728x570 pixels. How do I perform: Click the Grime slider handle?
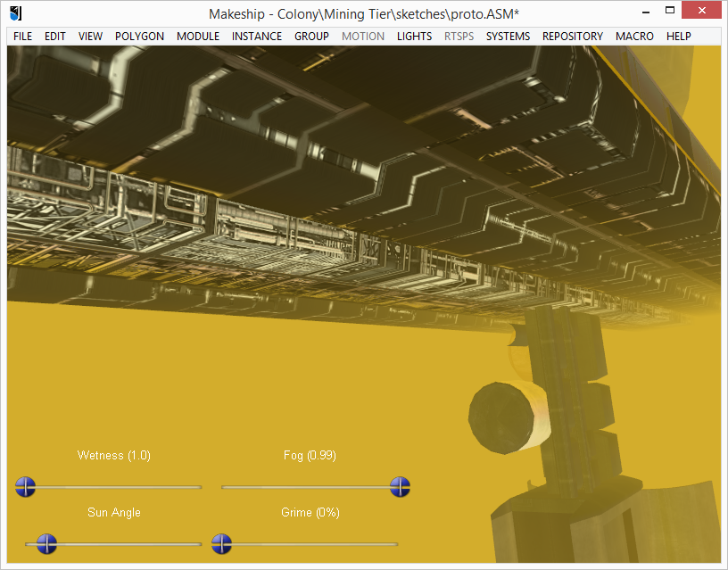click(221, 543)
